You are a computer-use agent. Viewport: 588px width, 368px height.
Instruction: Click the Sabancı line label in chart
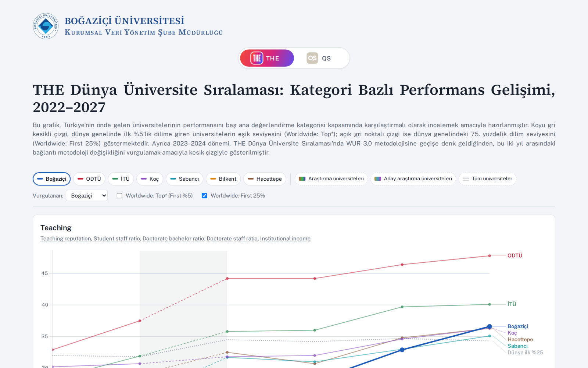tap(517, 346)
